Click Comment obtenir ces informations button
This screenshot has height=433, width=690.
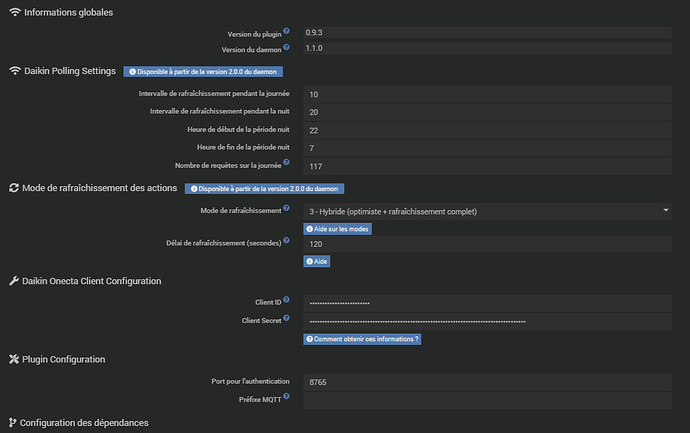click(x=362, y=339)
